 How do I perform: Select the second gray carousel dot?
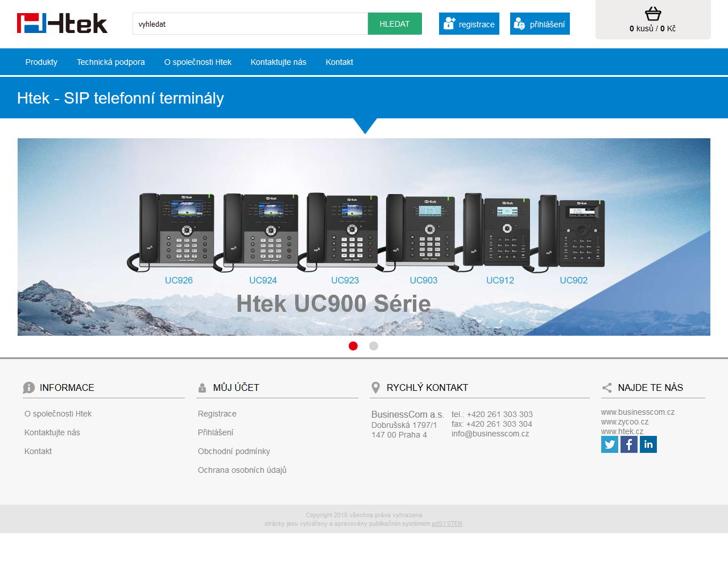(374, 346)
